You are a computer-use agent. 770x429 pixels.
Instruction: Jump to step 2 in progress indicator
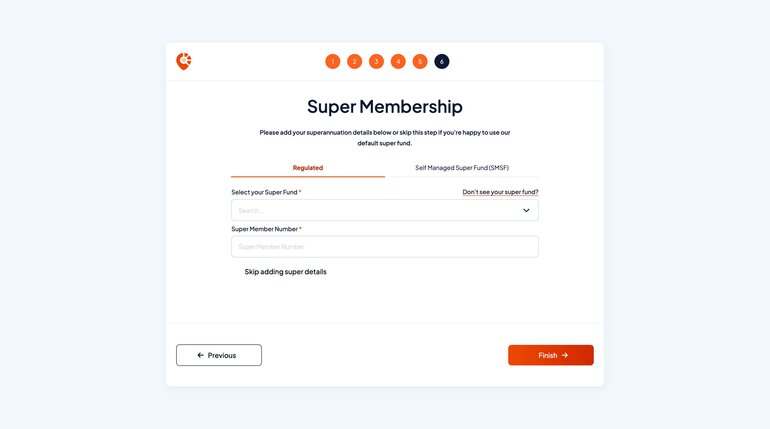click(355, 61)
